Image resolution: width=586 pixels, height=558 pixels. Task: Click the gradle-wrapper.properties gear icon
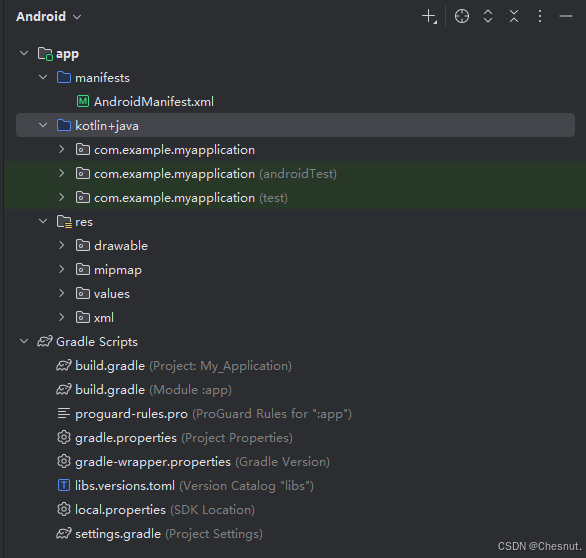pos(64,461)
